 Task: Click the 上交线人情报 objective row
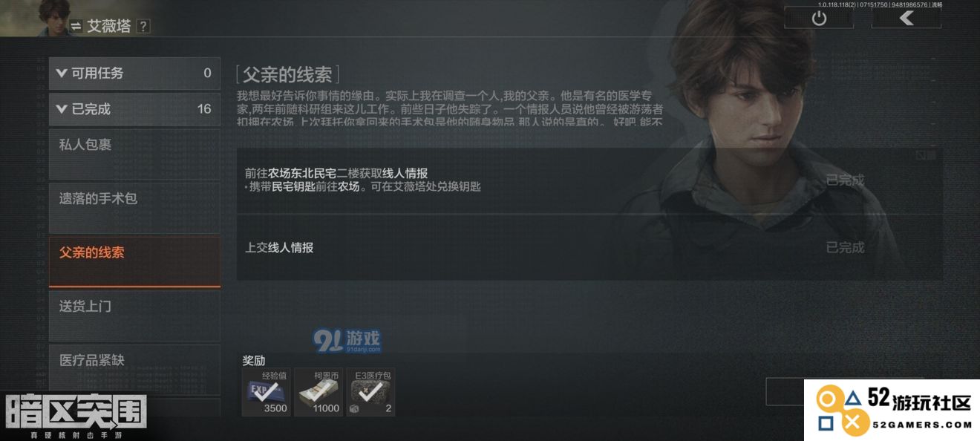[589, 247]
